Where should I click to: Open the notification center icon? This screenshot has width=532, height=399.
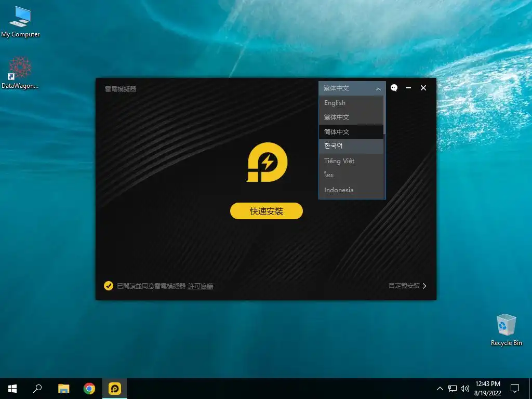(x=515, y=389)
